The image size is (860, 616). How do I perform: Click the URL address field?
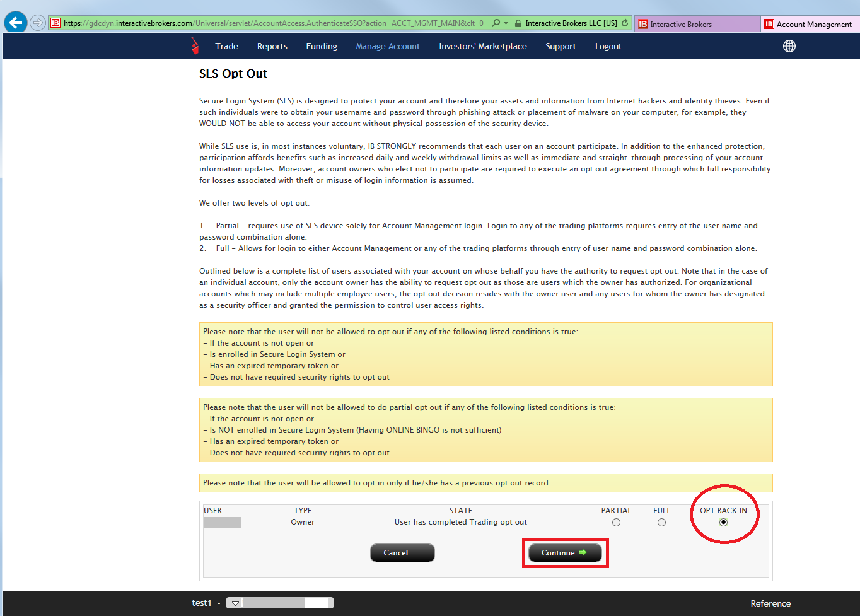pos(274,23)
